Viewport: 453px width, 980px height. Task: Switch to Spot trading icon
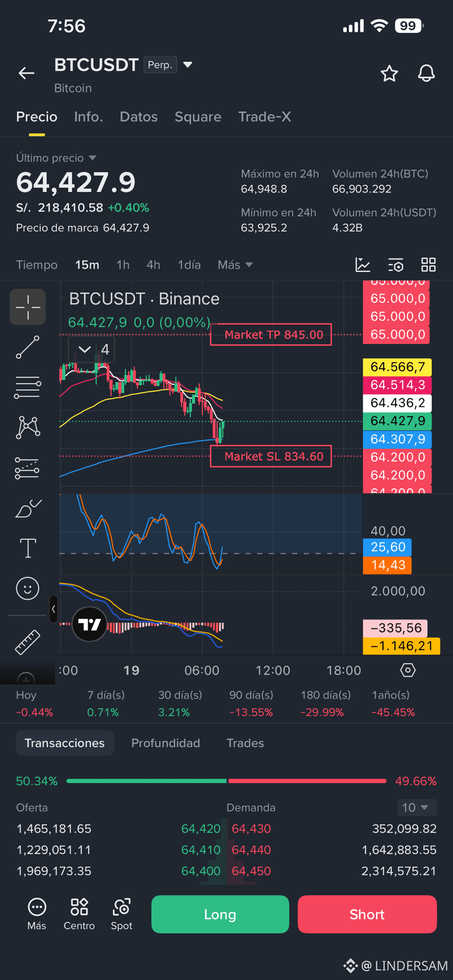(121, 914)
